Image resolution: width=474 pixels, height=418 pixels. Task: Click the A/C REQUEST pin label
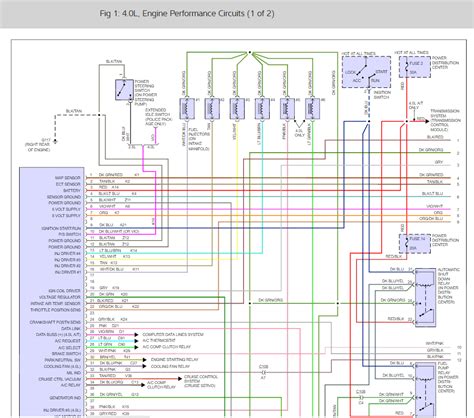point(68,341)
